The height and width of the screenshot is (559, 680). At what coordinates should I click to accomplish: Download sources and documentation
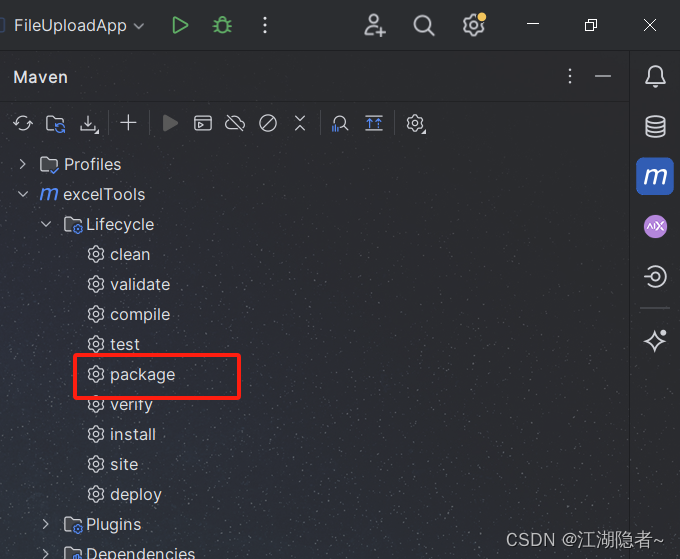89,124
